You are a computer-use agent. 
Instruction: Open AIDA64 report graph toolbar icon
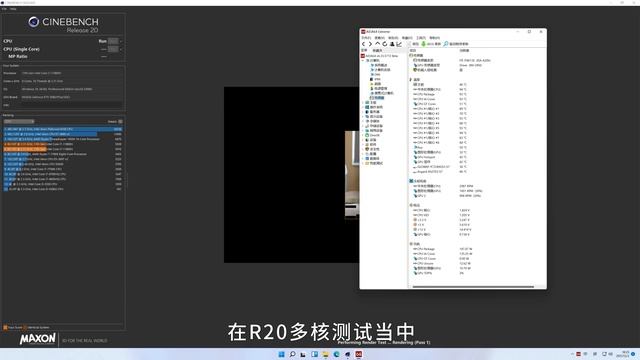(399, 44)
